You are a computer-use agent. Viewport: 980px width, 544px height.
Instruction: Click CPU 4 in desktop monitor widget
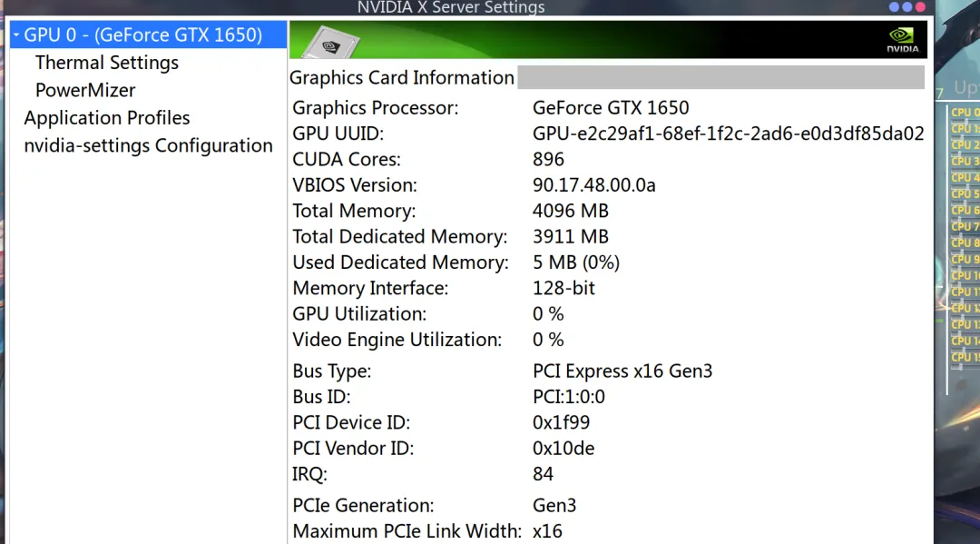[x=965, y=178]
